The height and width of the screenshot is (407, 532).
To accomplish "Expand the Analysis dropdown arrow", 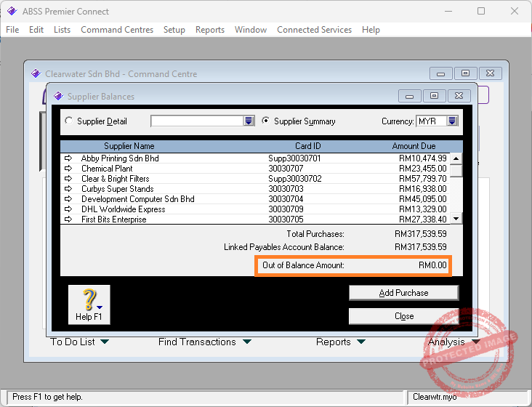I will tap(476, 342).
